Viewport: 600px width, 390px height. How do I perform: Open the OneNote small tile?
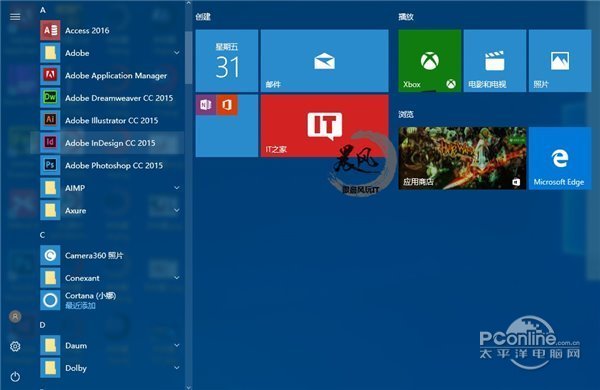(206, 105)
